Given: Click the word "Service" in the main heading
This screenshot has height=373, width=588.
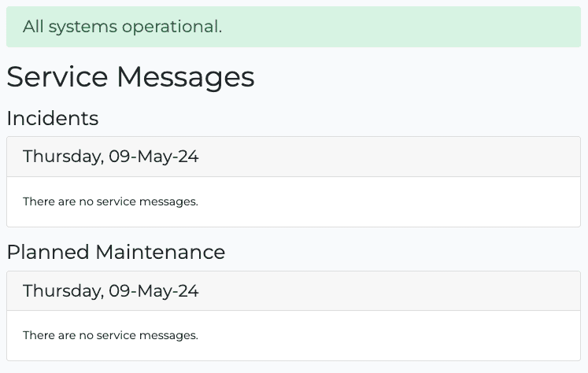Looking at the screenshot, I should click(57, 77).
